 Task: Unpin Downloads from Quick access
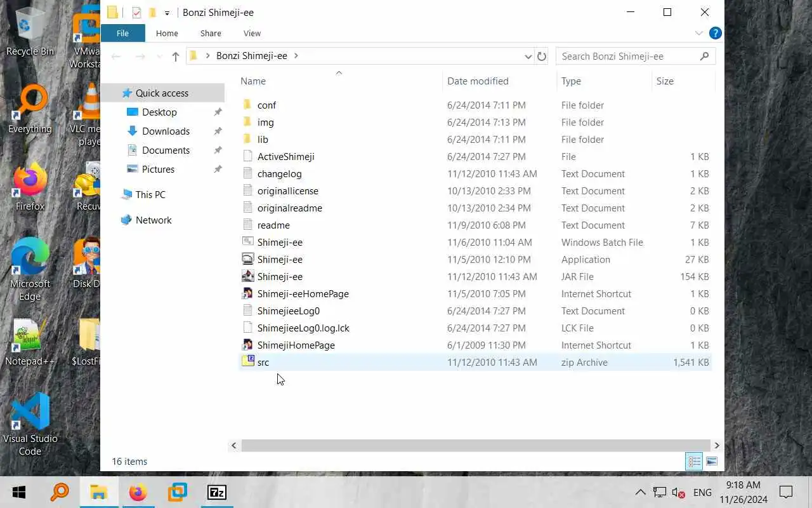coord(218,131)
